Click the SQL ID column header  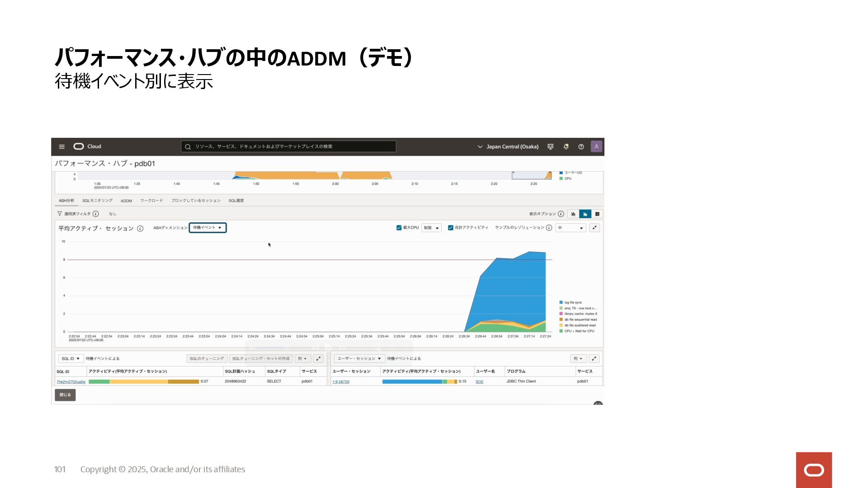tap(63, 372)
